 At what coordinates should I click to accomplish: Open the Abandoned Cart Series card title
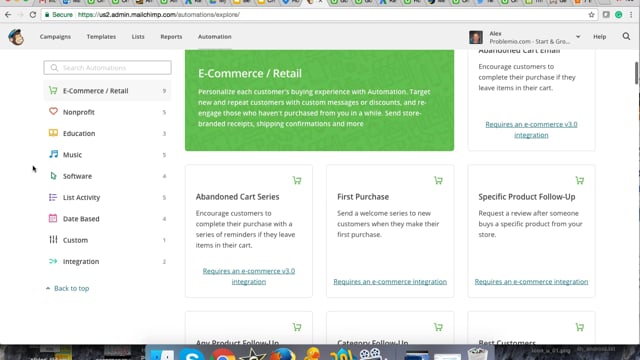[238, 197]
